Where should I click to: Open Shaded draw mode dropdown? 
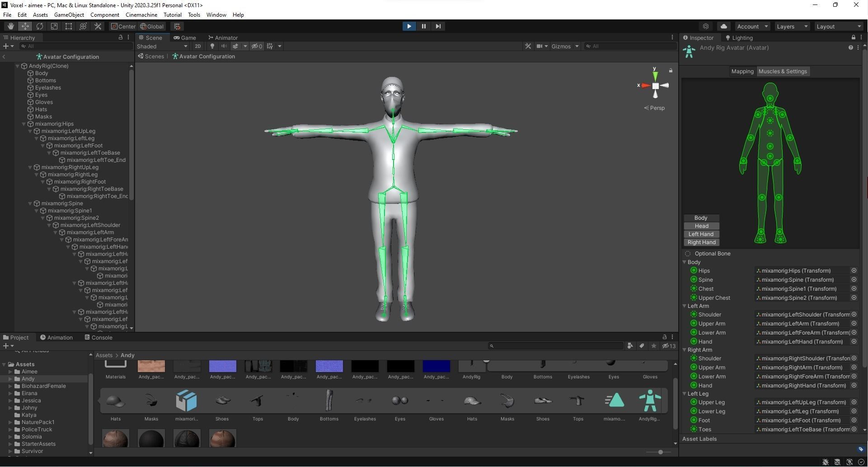coord(162,46)
